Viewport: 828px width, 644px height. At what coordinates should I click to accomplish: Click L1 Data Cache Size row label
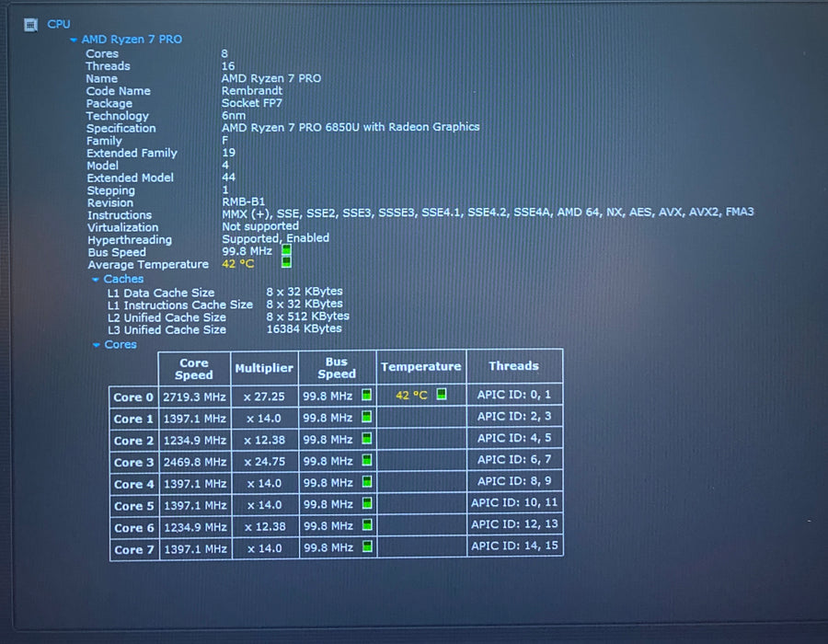[161, 293]
